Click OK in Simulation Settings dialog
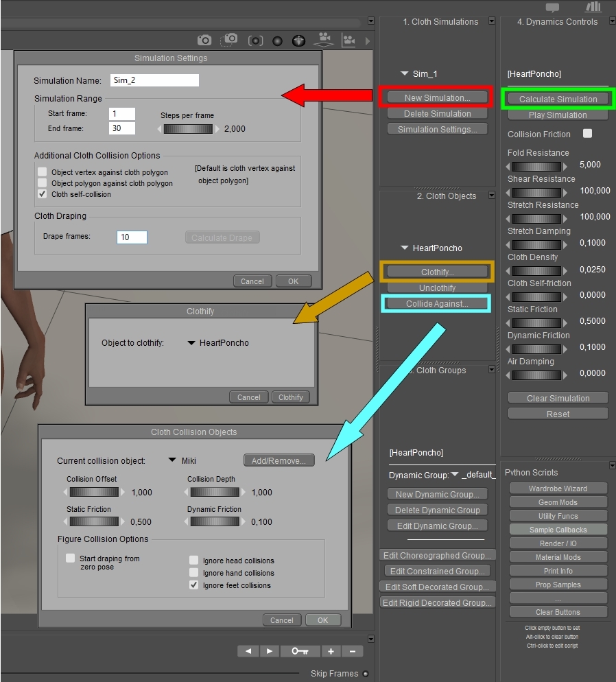The width and height of the screenshot is (616, 682). (294, 281)
